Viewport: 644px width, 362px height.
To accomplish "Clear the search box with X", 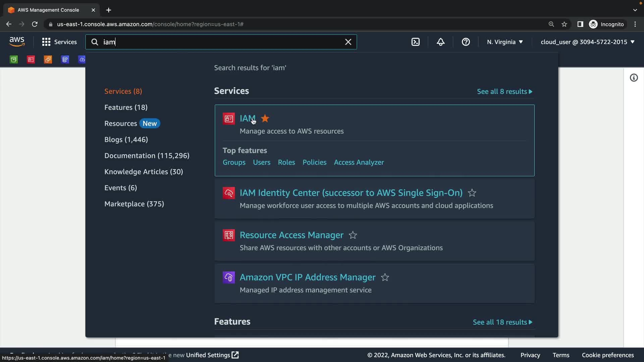I will tap(348, 42).
